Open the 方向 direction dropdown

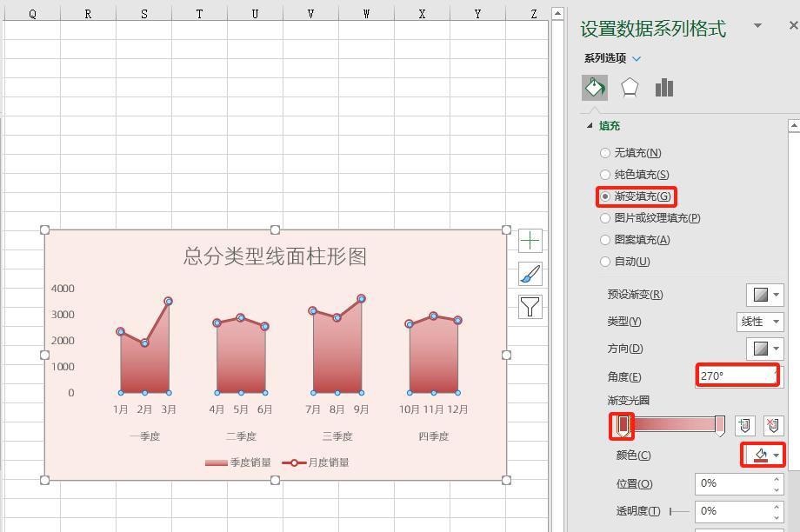(x=765, y=349)
